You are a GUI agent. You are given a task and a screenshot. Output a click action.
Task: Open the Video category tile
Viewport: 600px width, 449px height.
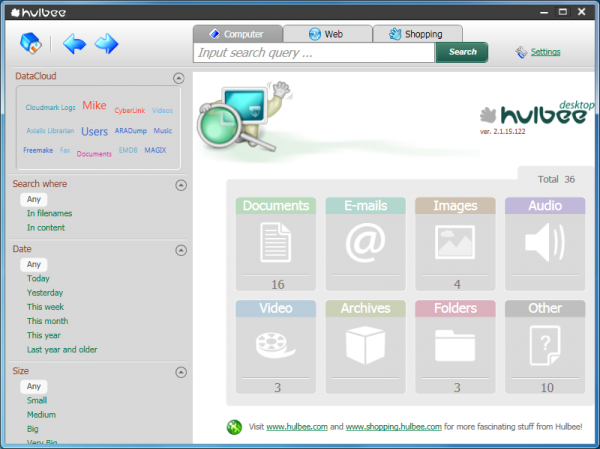click(276, 347)
